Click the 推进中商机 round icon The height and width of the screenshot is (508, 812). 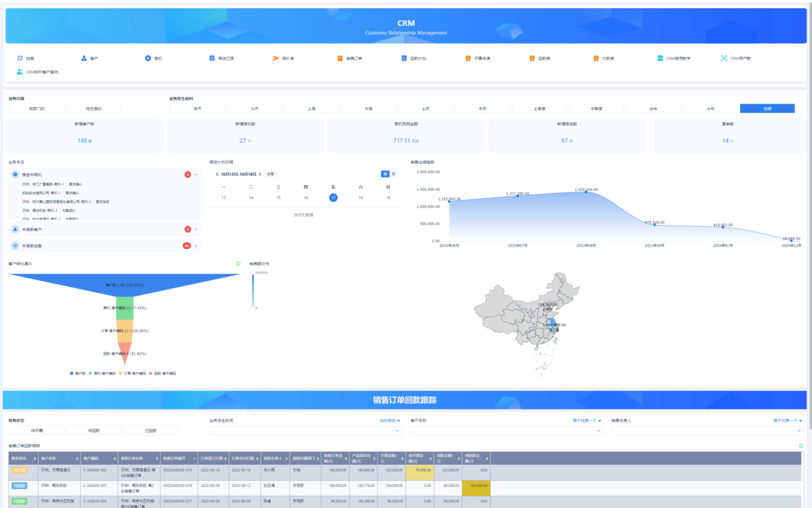[x=15, y=175]
